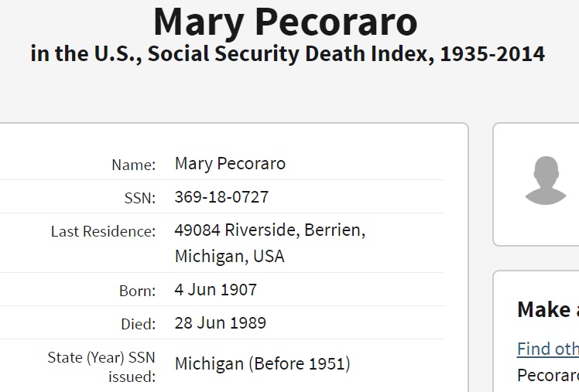This screenshot has height=392, width=579.
Task: Select the "Michigan (Before 1951)" value
Action: click(262, 363)
